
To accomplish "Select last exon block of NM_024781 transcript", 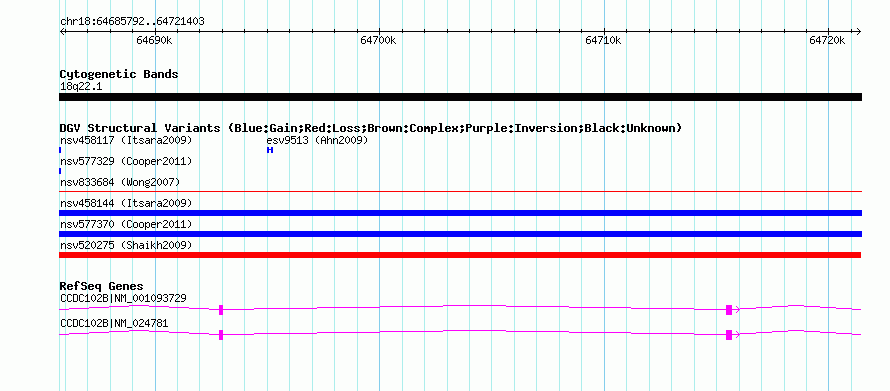I will [729, 335].
